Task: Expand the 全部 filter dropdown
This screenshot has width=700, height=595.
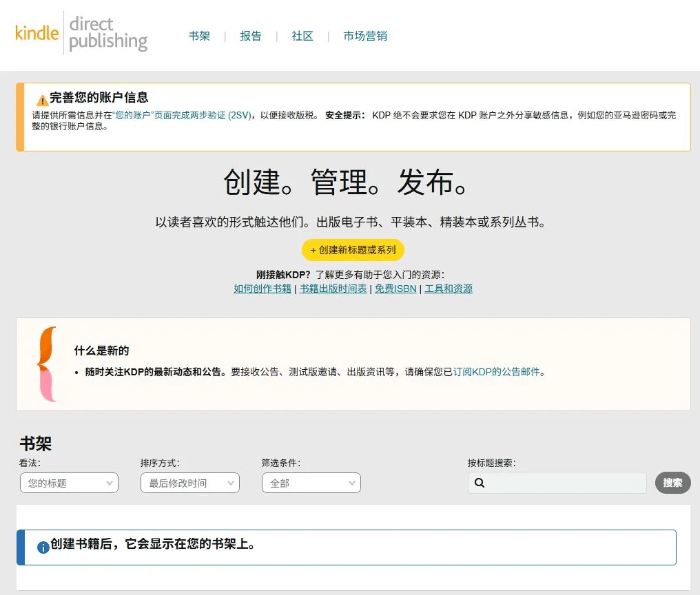Action: [311, 483]
